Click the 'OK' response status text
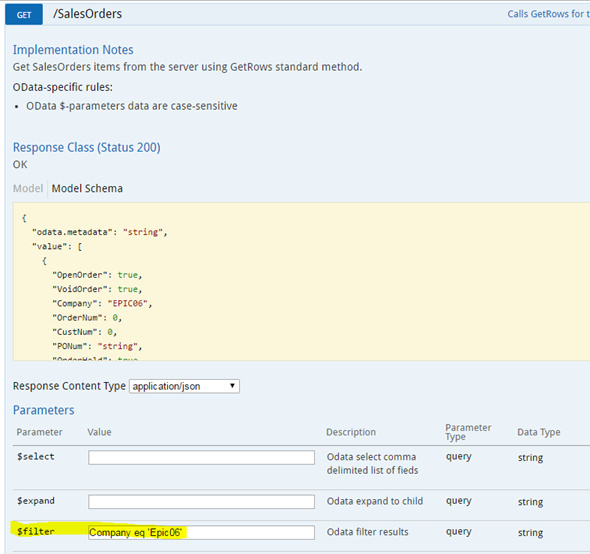 pos(20,164)
